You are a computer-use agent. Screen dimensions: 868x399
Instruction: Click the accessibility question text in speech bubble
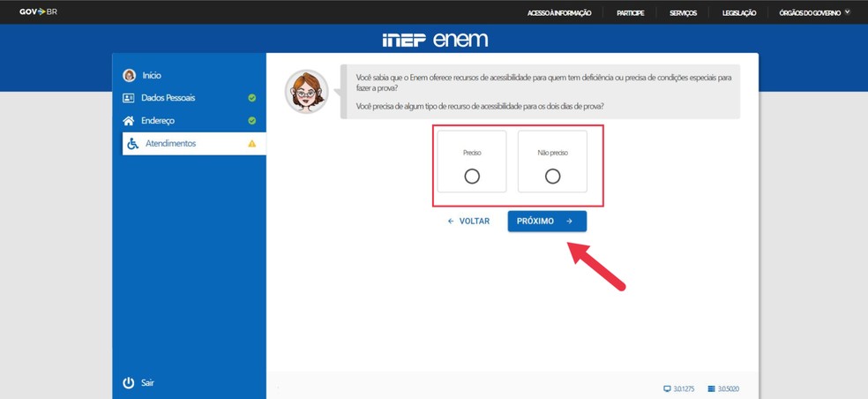479,107
